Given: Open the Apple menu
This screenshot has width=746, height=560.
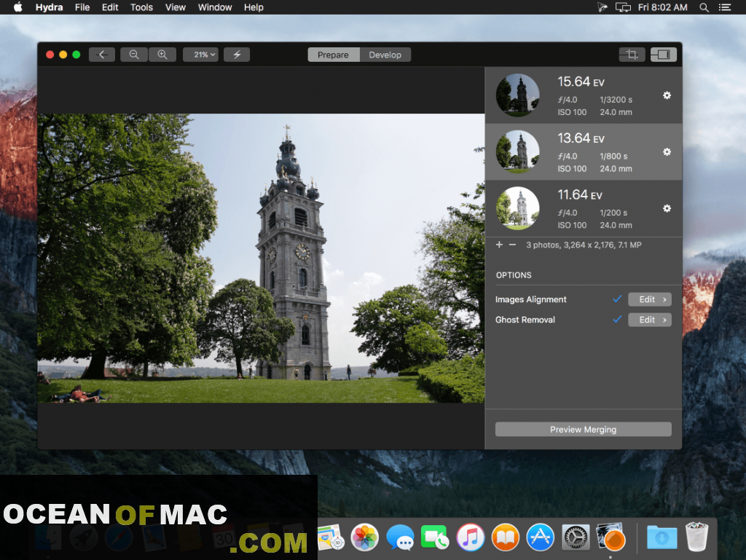Looking at the screenshot, I should [x=17, y=7].
